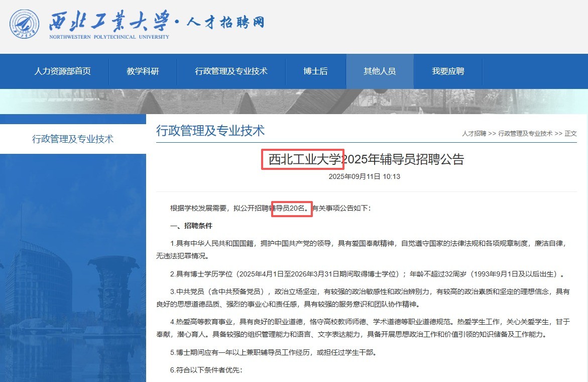Open the 教学科研 navigation item
Image resolution: width=588 pixels, height=382 pixels.
tap(143, 71)
